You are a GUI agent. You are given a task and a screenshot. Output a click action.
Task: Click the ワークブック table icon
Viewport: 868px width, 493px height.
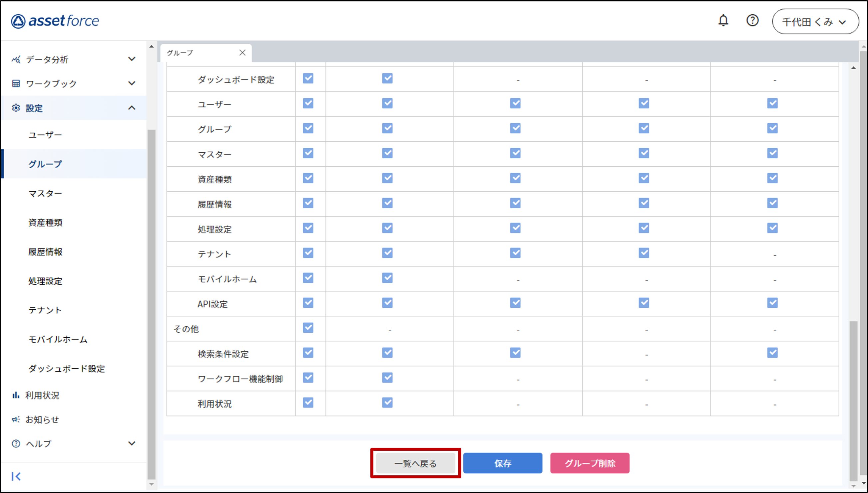tap(16, 83)
